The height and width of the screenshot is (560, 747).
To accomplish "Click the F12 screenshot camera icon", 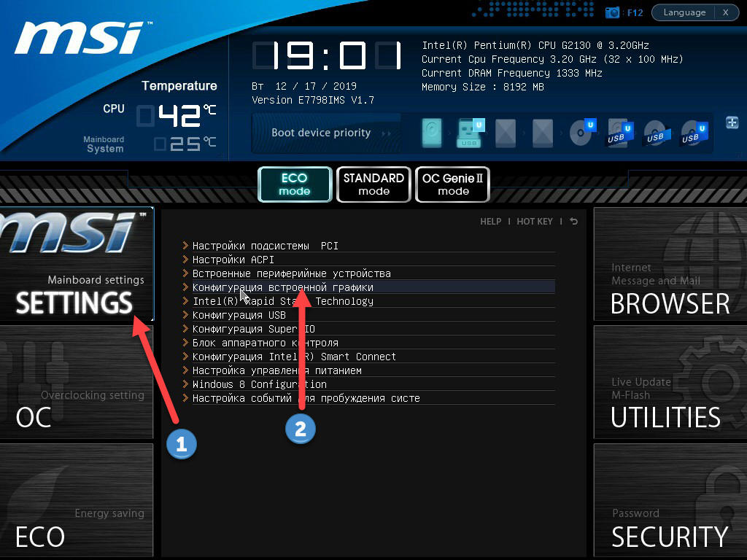I will click(612, 12).
